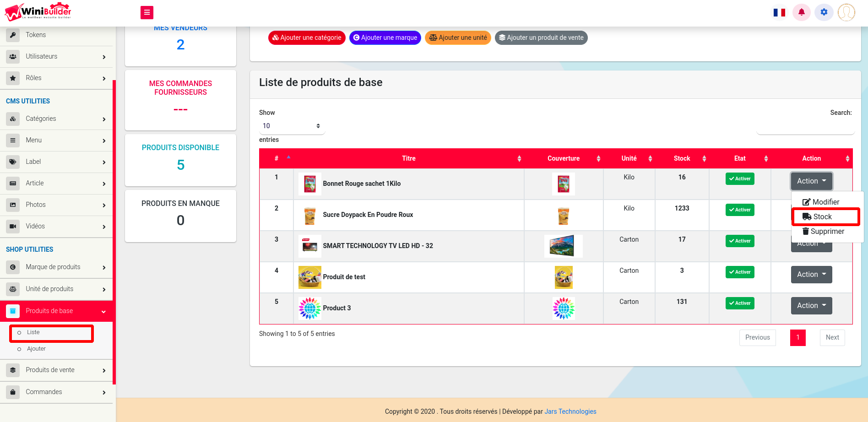Click the Catégories sidebar icon
Screen dimensions: 868x422
tap(13, 119)
